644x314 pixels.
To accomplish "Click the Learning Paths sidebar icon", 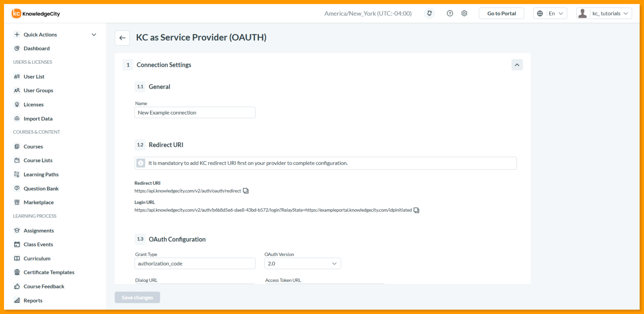I will click(x=17, y=174).
